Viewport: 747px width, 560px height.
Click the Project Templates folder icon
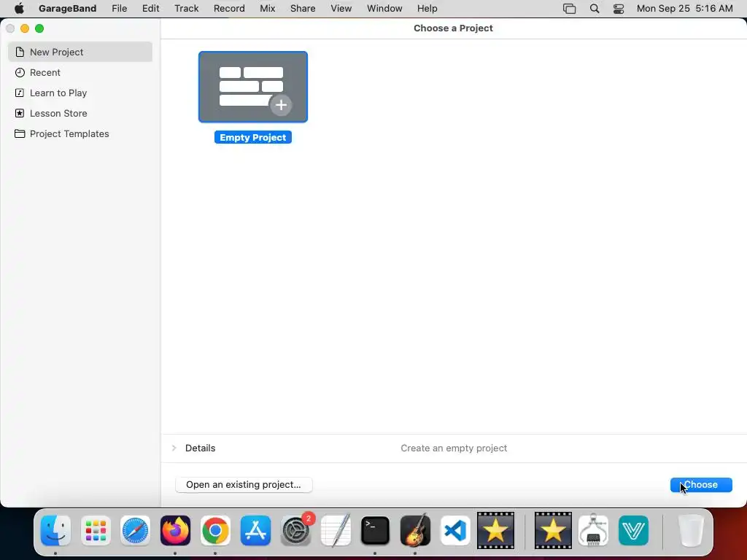[20, 134]
